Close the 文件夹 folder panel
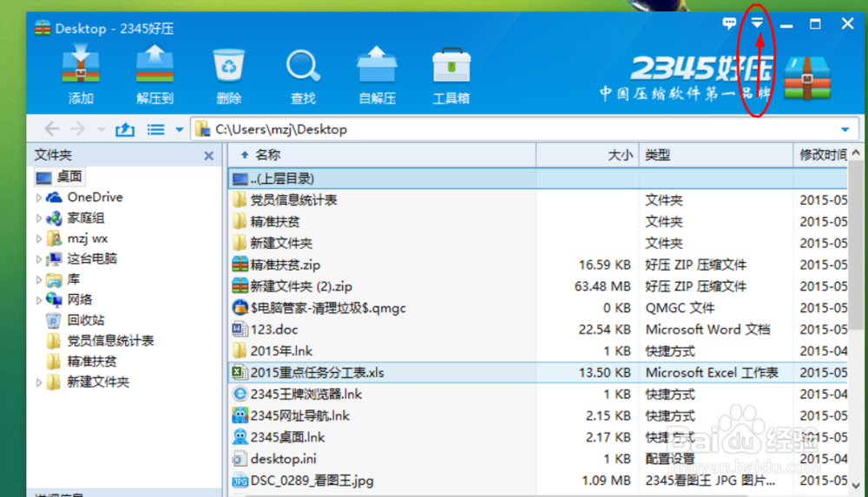This screenshot has width=868, height=497. point(208,156)
